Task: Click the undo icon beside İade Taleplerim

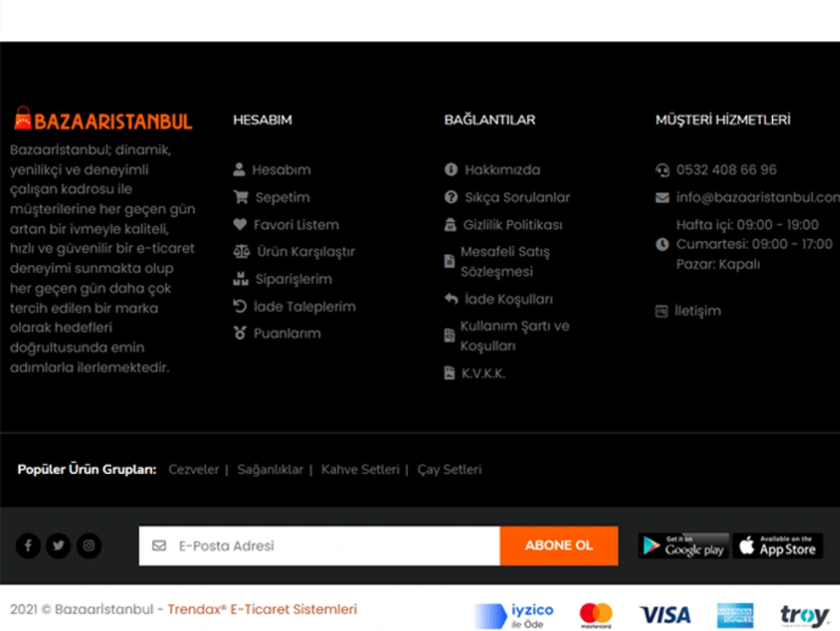Action: tap(239, 306)
